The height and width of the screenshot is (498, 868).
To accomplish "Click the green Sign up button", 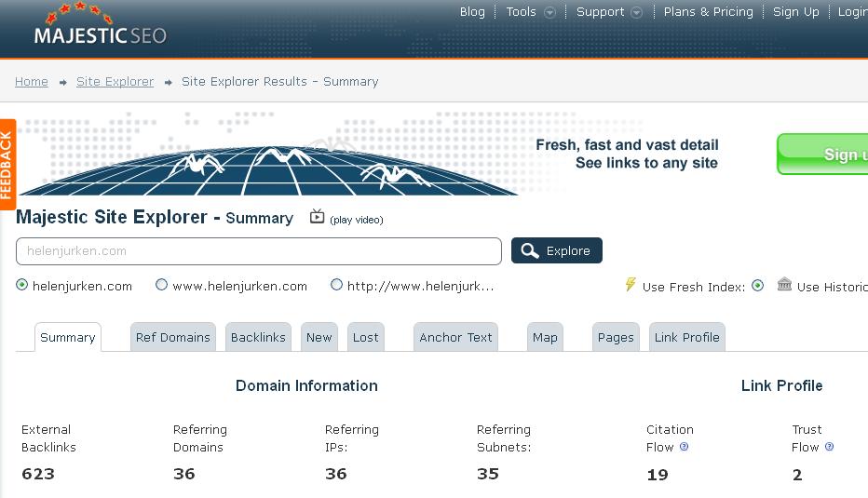I will [x=822, y=154].
